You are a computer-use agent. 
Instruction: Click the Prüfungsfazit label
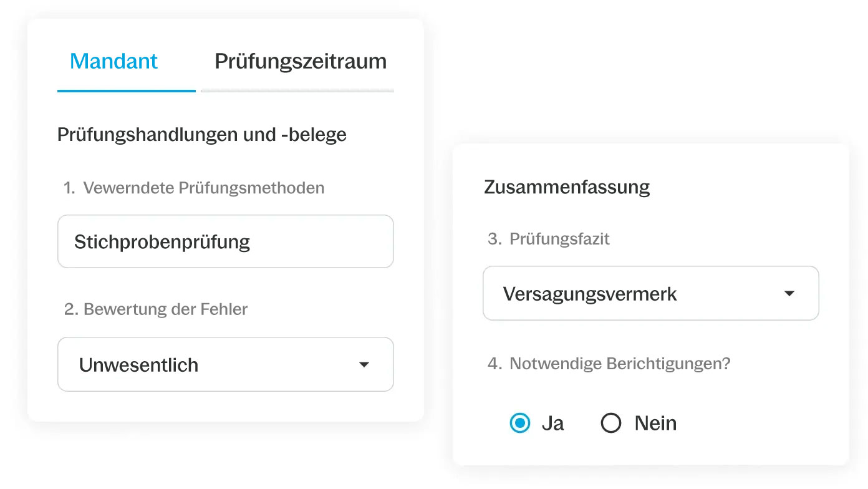tap(559, 239)
